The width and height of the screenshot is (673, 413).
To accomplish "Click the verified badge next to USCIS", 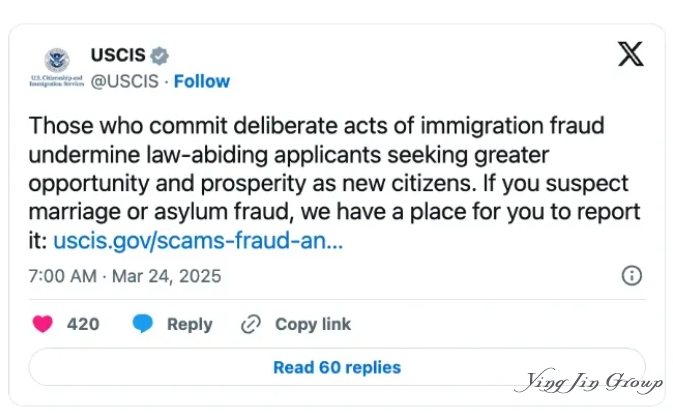I will click(159, 56).
